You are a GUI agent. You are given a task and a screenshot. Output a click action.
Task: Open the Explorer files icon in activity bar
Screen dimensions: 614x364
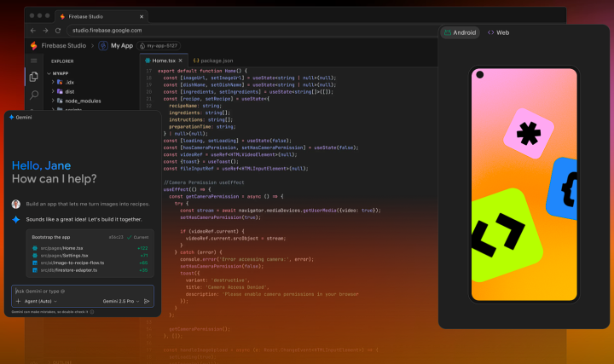coord(34,77)
